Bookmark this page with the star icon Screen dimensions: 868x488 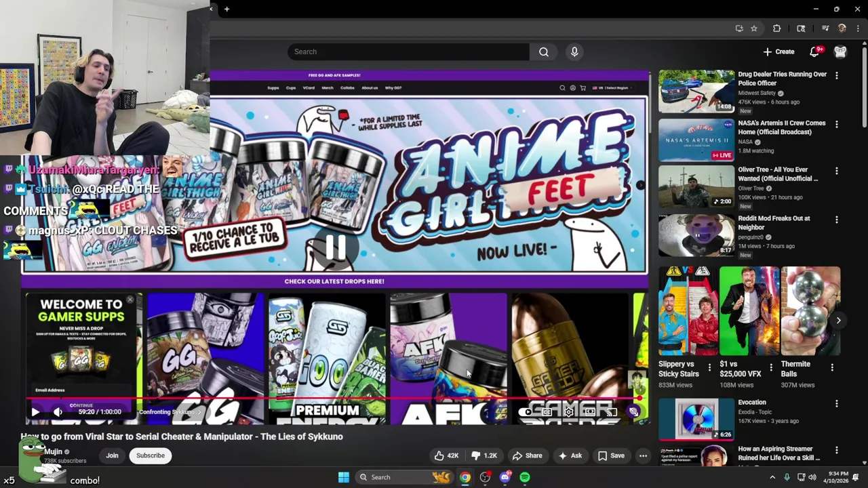click(754, 28)
